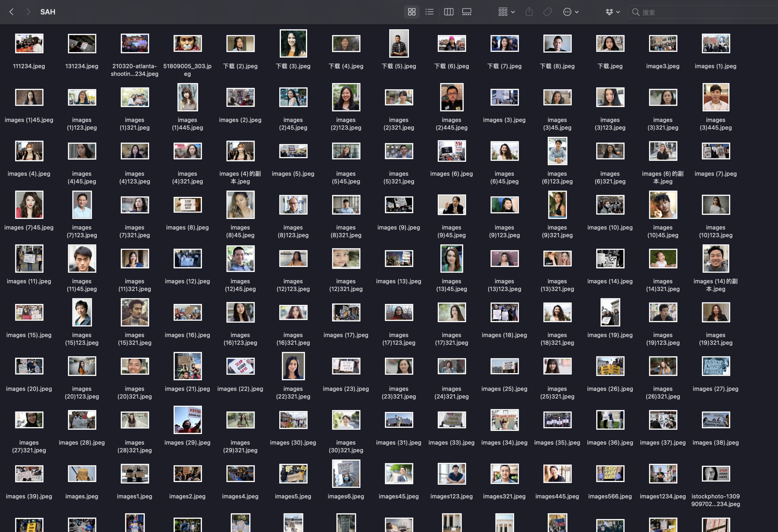Select images (2)445.jpeg thumbnail
This screenshot has height=532, width=778.
[x=452, y=97]
